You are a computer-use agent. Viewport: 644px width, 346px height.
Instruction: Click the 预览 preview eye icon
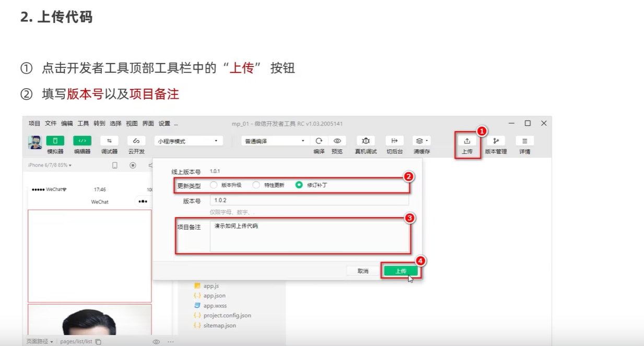click(x=337, y=141)
